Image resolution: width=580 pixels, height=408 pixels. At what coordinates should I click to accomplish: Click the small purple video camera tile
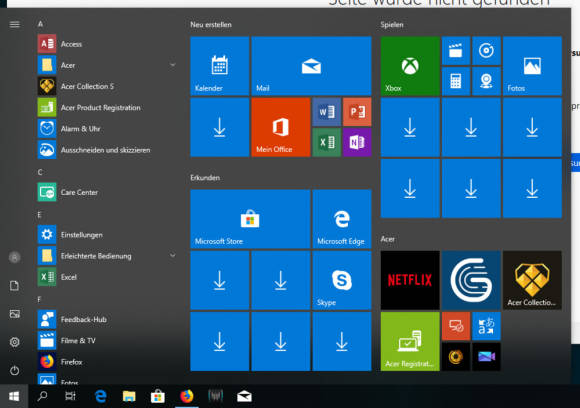pos(486,357)
